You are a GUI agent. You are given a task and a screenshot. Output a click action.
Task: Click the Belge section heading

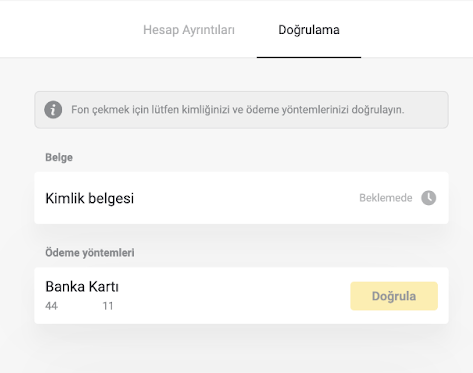coord(59,157)
